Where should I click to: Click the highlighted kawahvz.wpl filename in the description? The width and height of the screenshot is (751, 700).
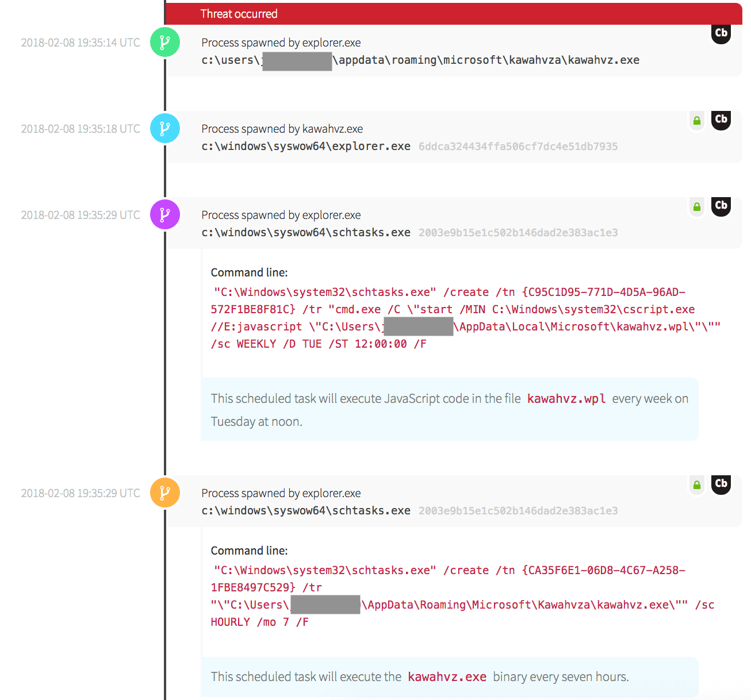tap(566, 399)
